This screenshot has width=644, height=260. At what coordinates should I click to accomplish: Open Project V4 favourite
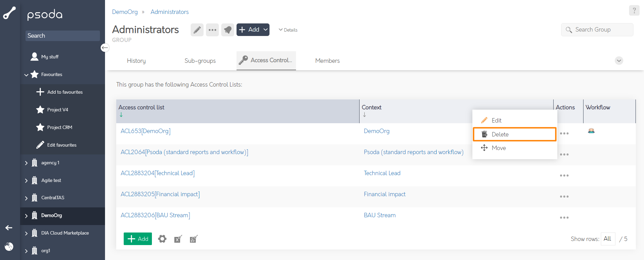pos(57,110)
